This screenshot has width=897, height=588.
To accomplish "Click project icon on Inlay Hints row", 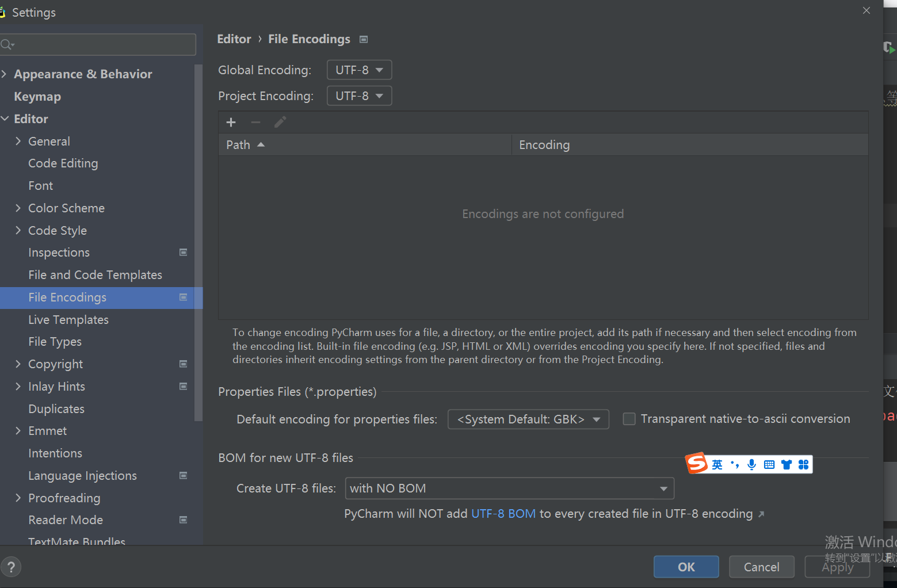I will (x=184, y=386).
